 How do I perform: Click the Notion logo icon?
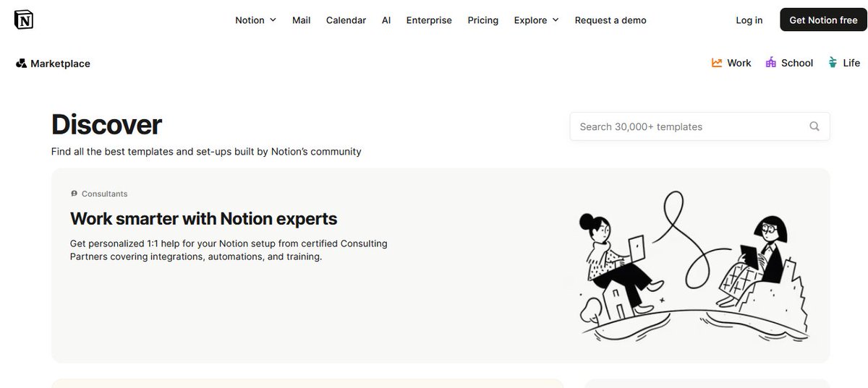pos(24,20)
